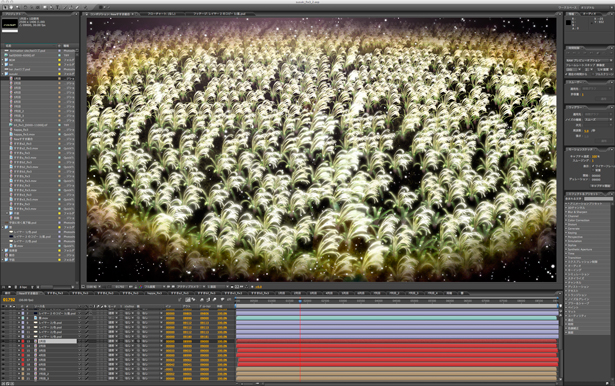Viewport: 615px width, 386px height.
Task: Open the viewer resolution dropdown below the preview
Action: pos(155,287)
